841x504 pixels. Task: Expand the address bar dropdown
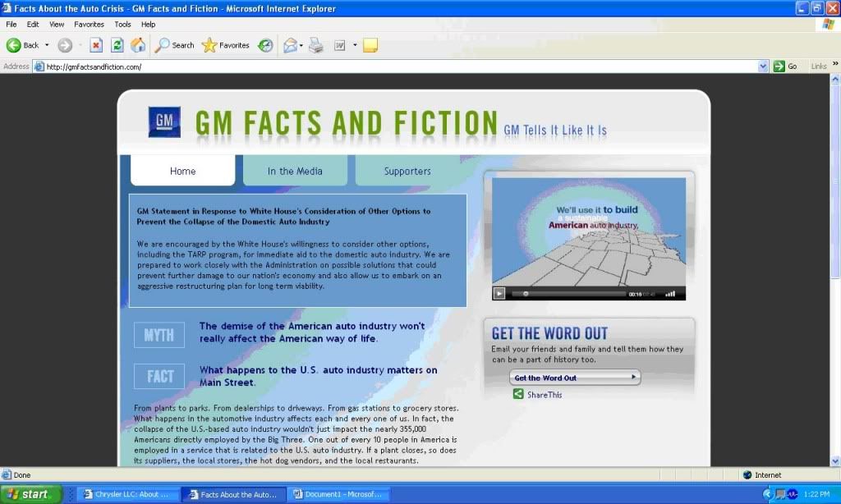(x=763, y=66)
